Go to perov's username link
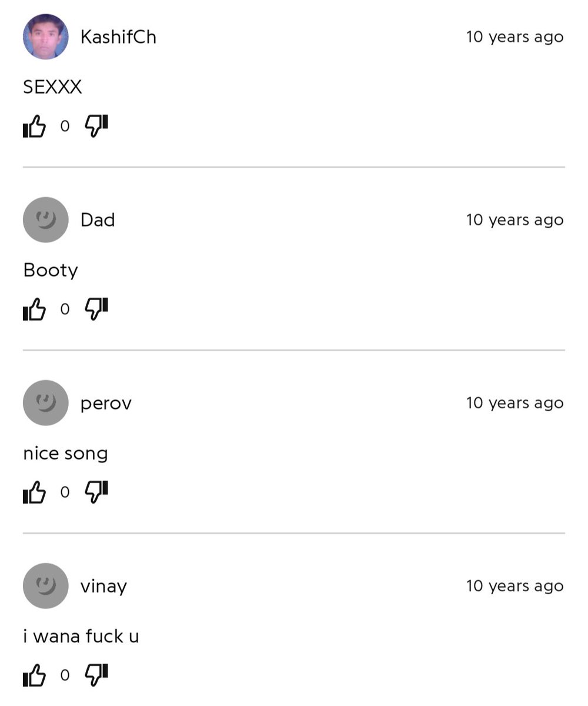The image size is (588, 706). click(x=106, y=404)
